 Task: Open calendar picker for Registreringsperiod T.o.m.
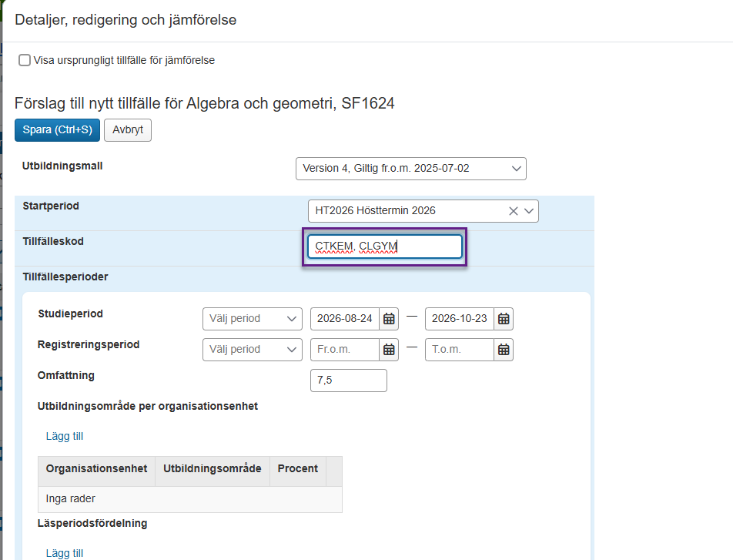tap(504, 350)
